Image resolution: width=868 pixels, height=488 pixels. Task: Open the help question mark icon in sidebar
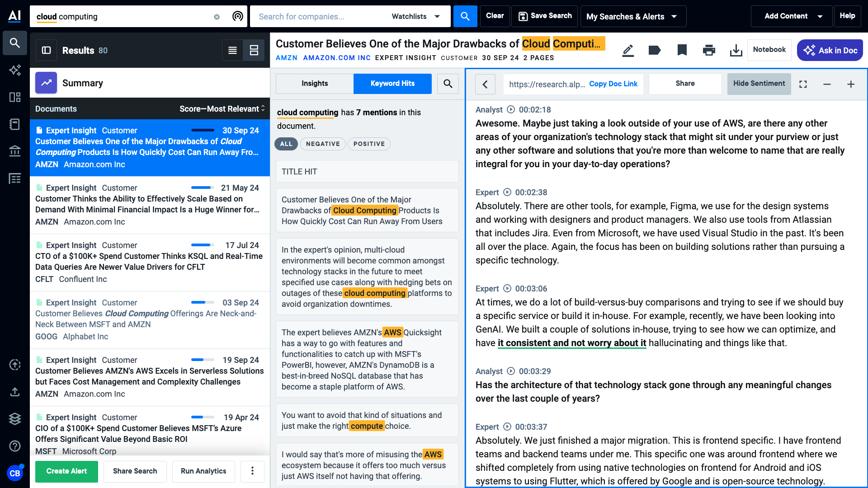point(15,446)
